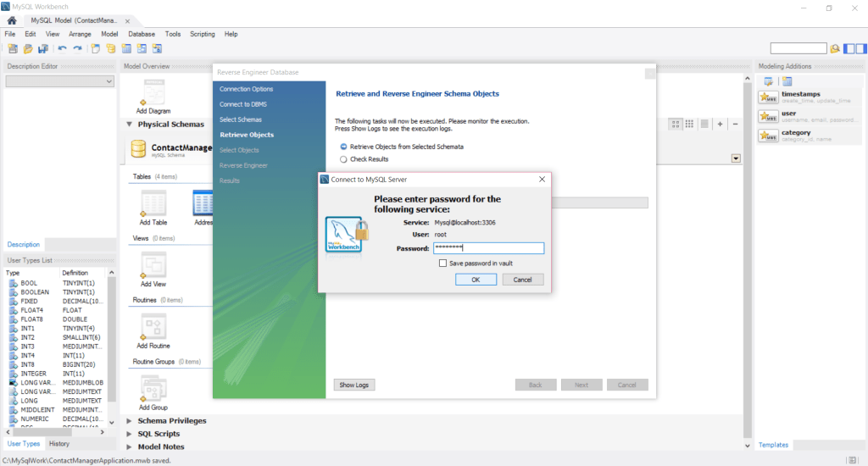Click the toolbar search input box
The image size is (868, 466).
798,48
